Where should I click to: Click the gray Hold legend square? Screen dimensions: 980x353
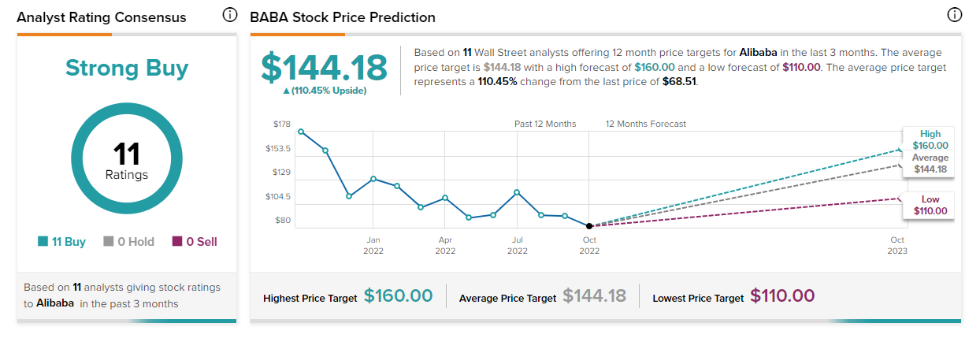click(109, 242)
